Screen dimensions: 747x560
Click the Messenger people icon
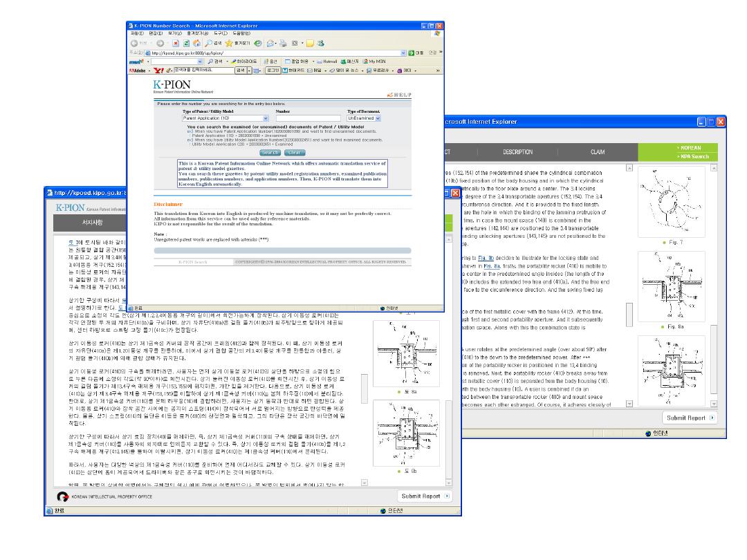[x=321, y=44]
